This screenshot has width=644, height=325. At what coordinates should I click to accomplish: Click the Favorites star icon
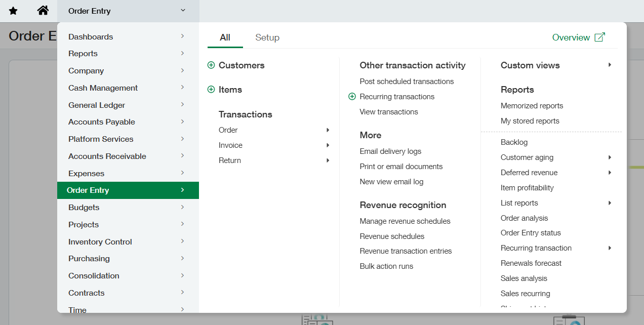click(x=13, y=11)
